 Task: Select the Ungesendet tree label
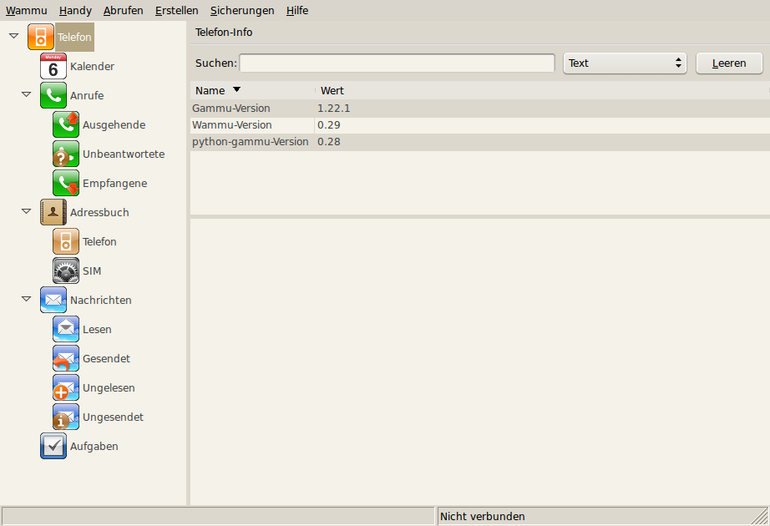[x=113, y=417]
